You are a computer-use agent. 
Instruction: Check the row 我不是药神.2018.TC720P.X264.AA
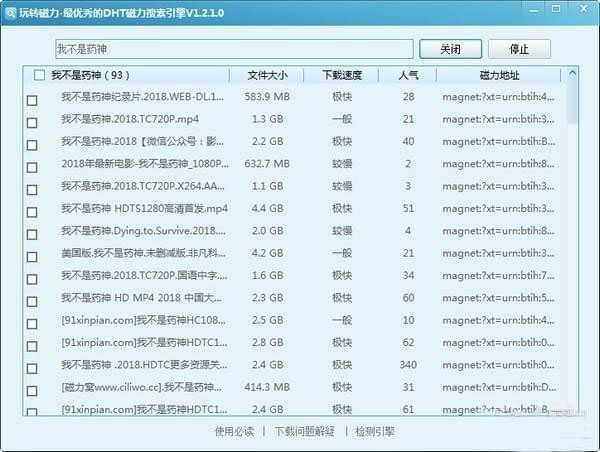click(32, 189)
